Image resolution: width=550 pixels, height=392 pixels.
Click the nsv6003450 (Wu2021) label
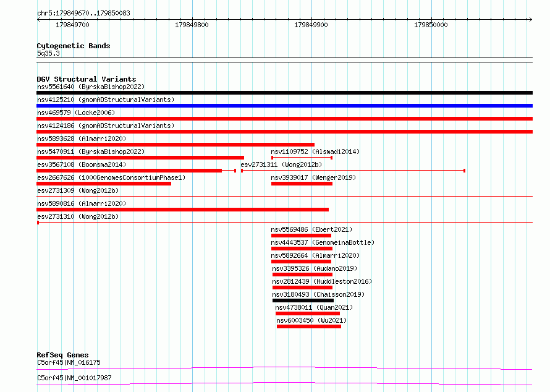(x=311, y=320)
